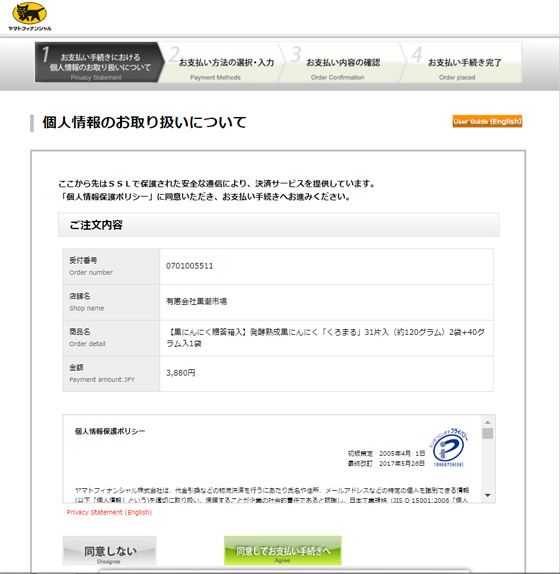
Task: Click the Payment amount:JPY label cell
Action: coord(111,373)
